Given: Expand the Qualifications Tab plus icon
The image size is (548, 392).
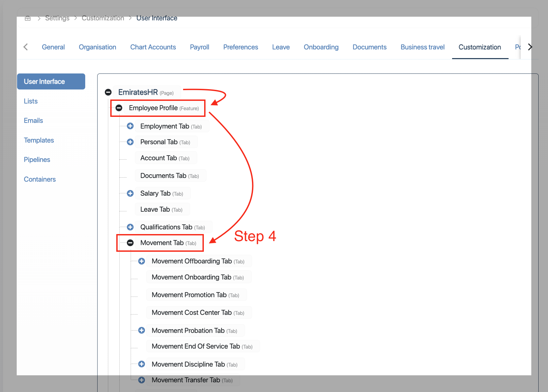Looking at the screenshot, I should click(x=130, y=227).
